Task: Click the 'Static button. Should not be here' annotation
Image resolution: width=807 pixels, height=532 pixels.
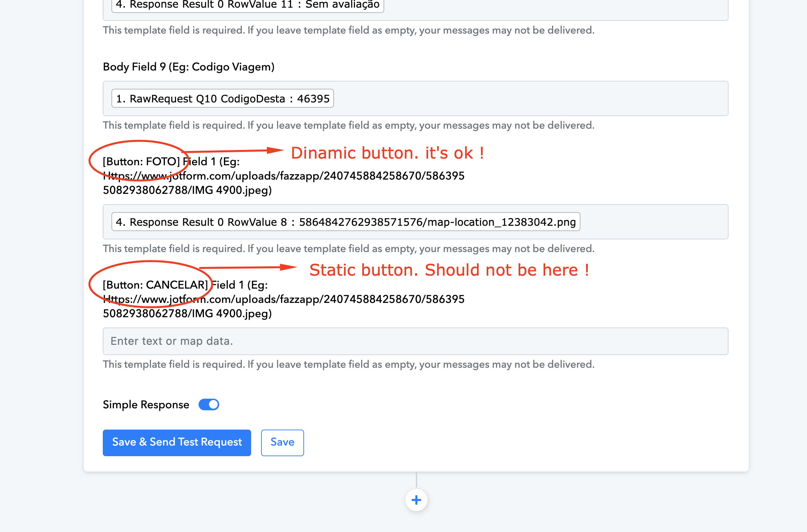Action: pyautogui.click(x=449, y=270)
